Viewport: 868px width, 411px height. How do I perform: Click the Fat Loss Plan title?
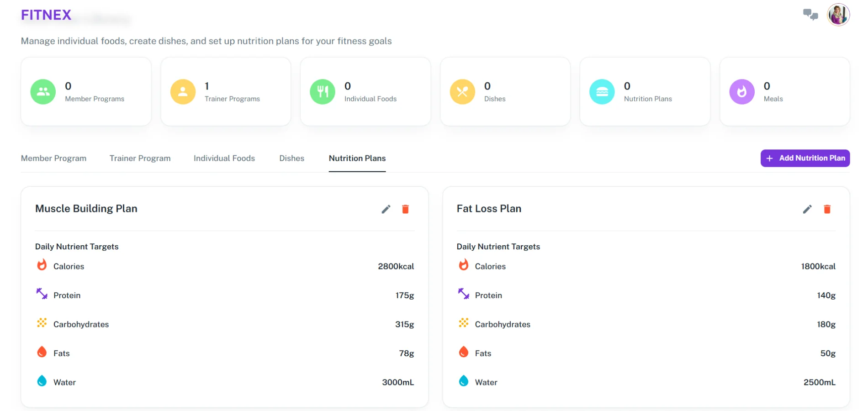tap(489, 209)
